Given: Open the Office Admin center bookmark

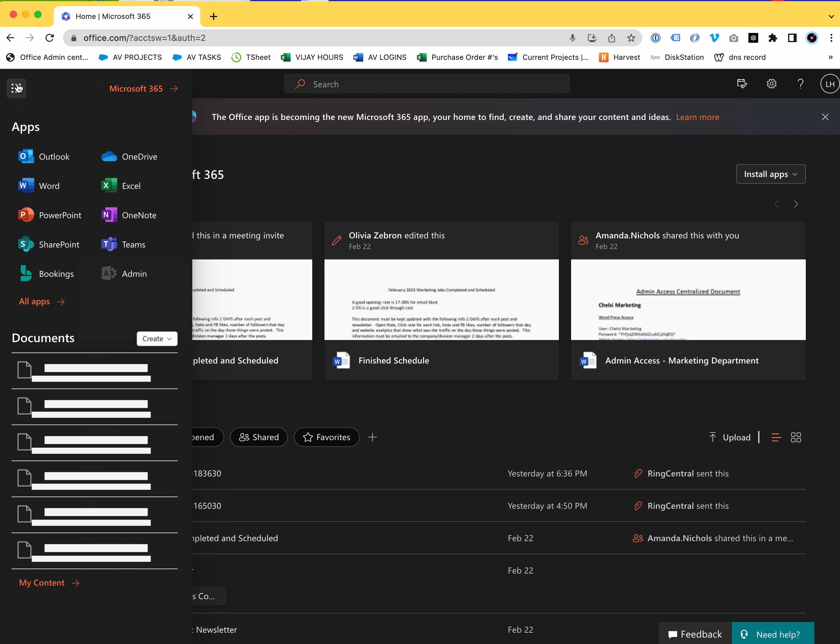Looking at the screenshot, I should click(x=47, y=57).
